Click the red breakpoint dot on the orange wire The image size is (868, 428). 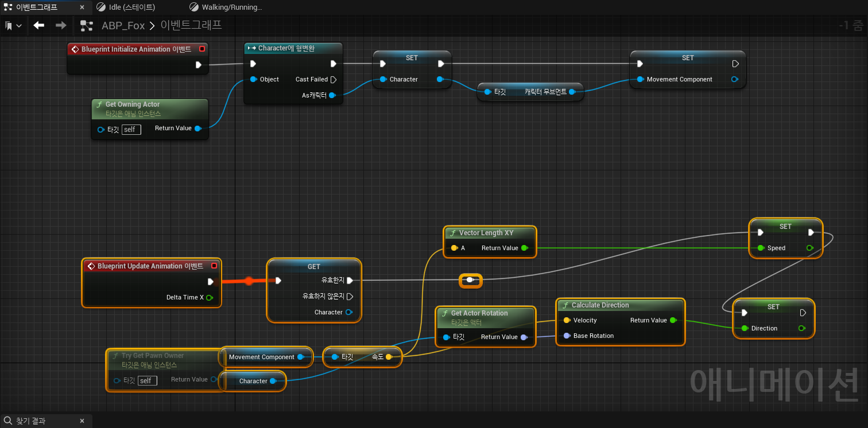coord(249,281)
